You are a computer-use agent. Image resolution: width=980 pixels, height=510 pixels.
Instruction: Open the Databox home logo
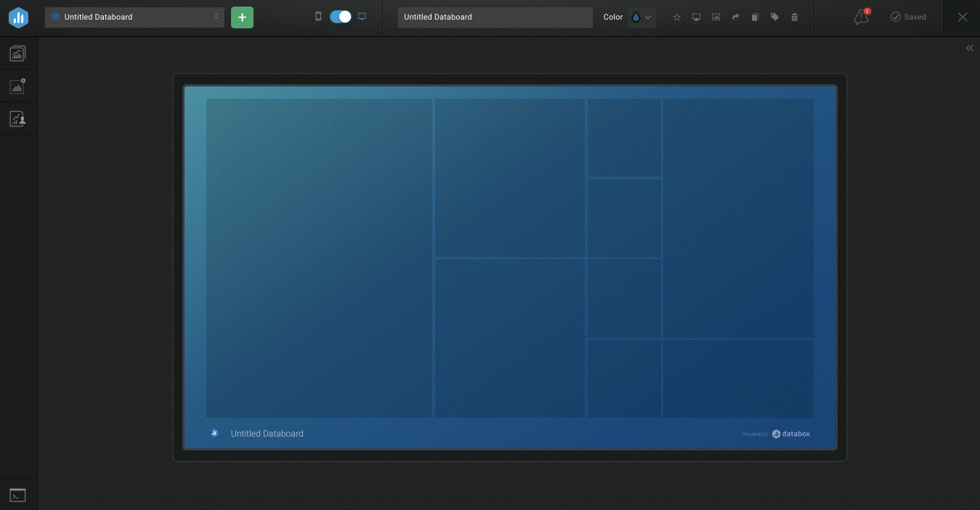(x=18, y=17)
